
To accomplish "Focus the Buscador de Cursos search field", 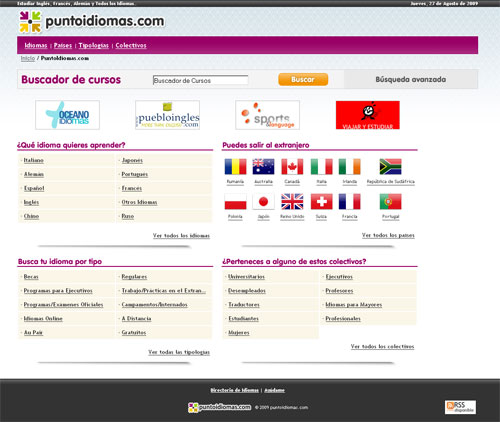I will point(200,80).
